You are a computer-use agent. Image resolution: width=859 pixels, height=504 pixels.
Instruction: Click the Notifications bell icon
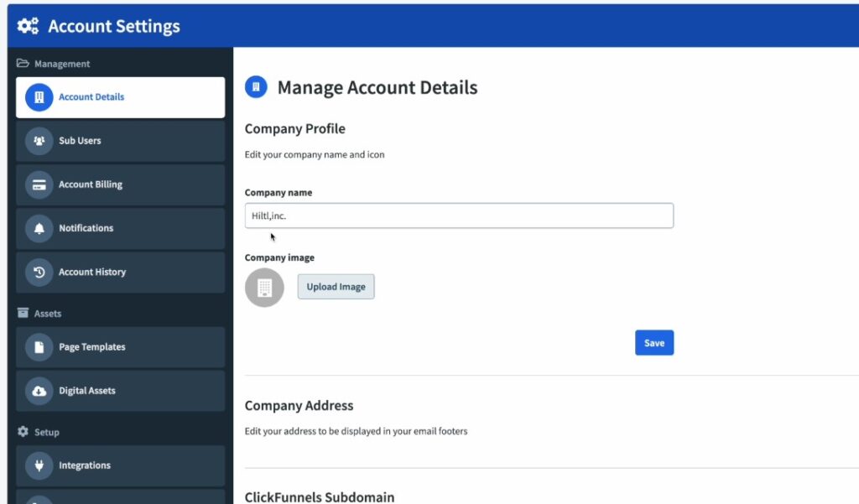point(39,228)
